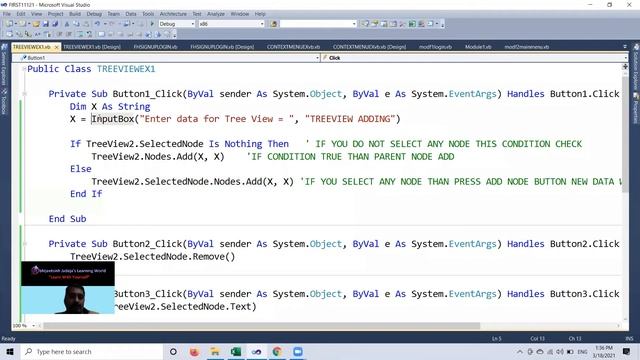
Task: Click the Open File folder icon
Action: (36, 24)
